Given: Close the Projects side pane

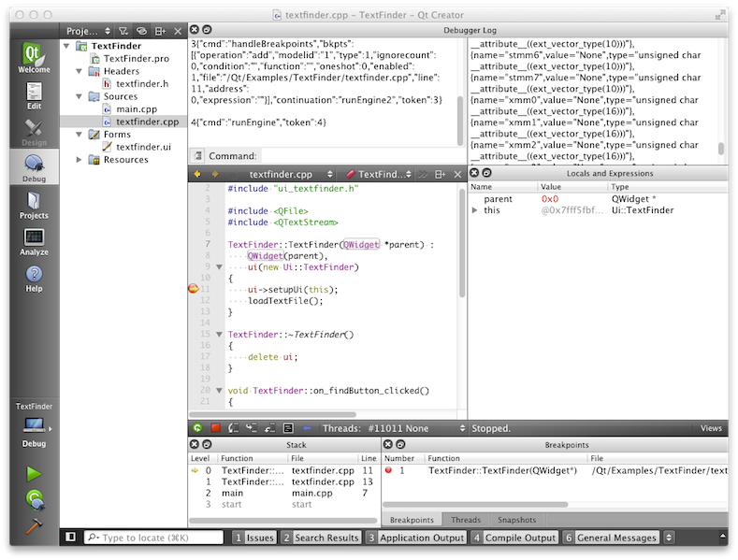Looking at the screenshot, I should tap(178, 31).
